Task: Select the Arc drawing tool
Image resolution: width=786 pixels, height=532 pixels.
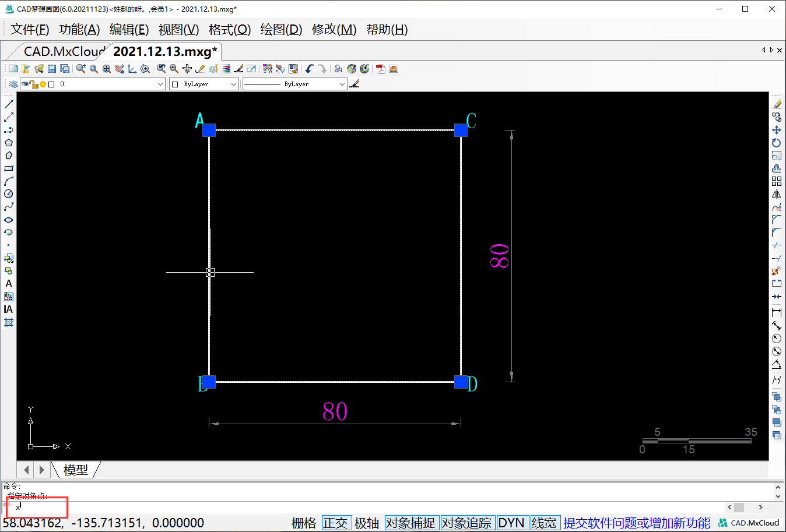Action: pos(9,181)
